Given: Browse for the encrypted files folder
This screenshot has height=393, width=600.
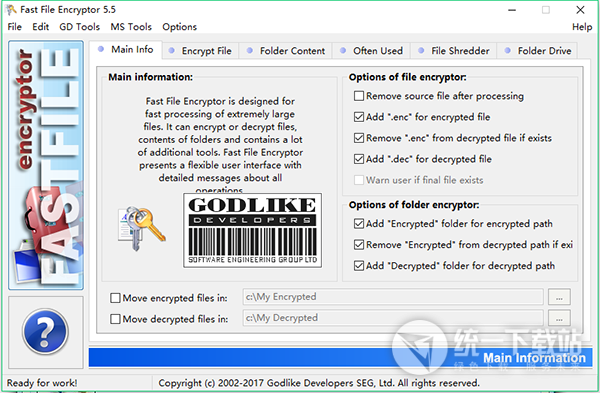Looking at the screenshot, I should pos(559,297).
